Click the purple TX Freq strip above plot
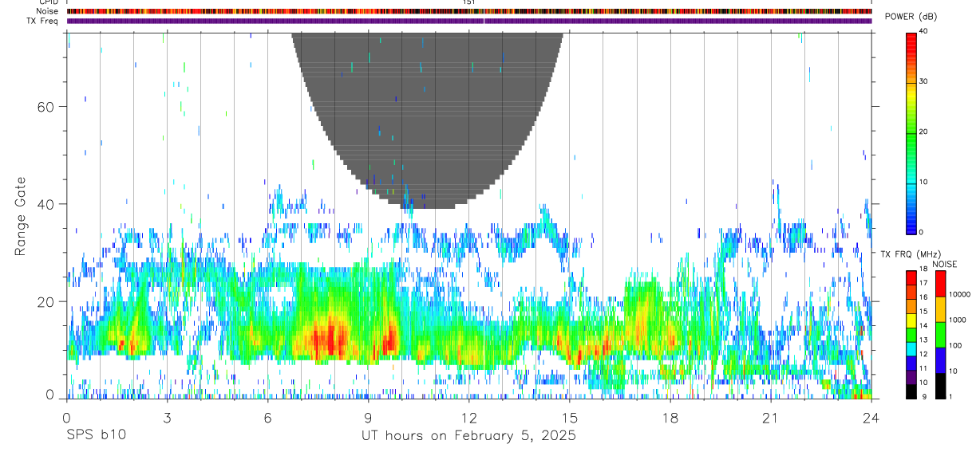Image resolution: width=980 pixels, height=452 pixels. pyautogui.click(x=469, y=21)
